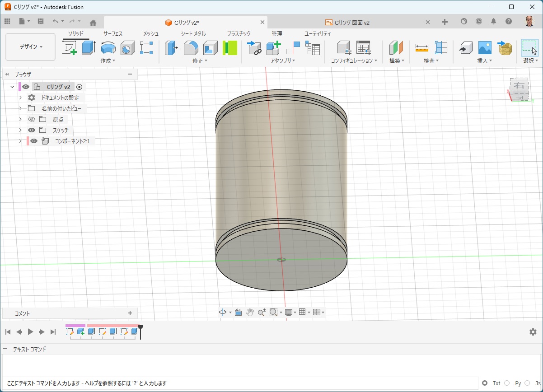543x392 pixels.
Task: Switch to the サーフェス tab
Action: pos(113,33)
